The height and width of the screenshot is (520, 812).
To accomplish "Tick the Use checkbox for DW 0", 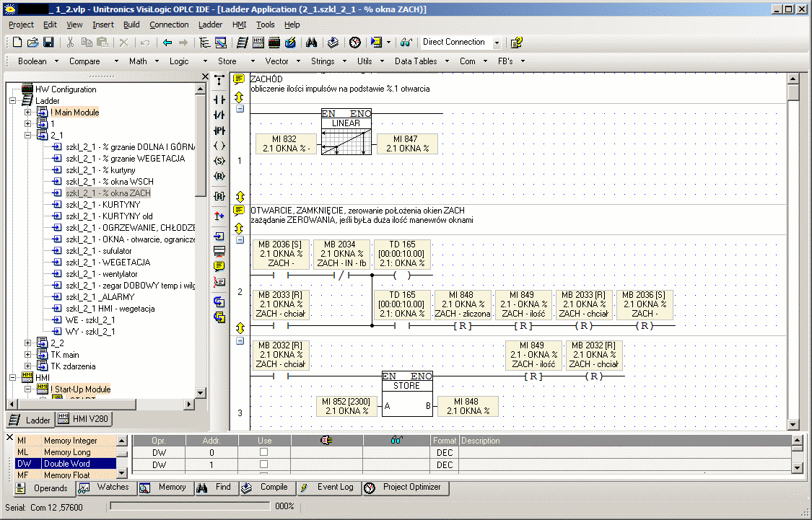I will click(263, 451).
